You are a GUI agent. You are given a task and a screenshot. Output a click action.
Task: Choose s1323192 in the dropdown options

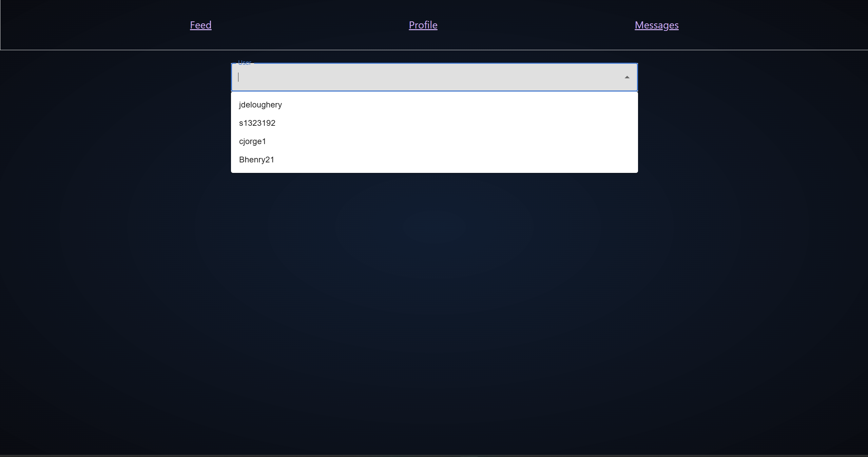point(257,123)
